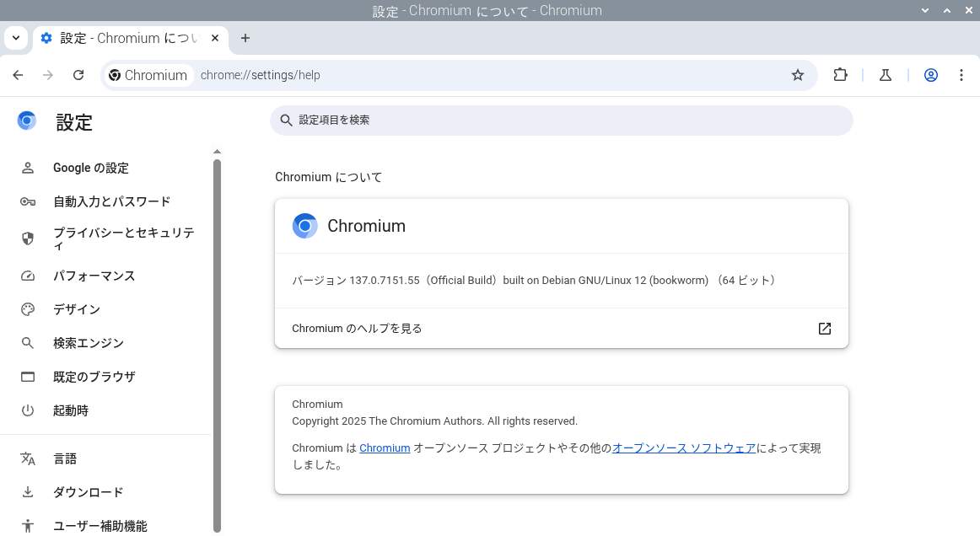Click the Chromium について heading
This screenshot has width=980, height=536.
[x=329, y=178]
